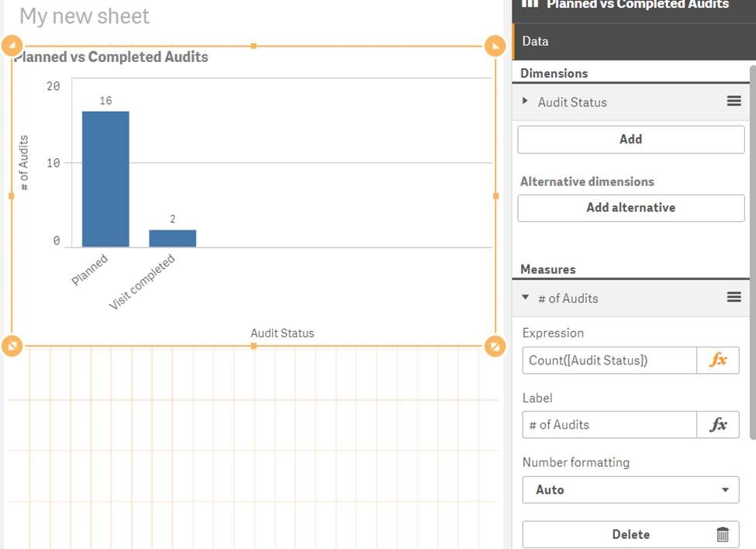The image size is (756, 549).
Task: Select the Visit completed bar in the chart
Action: coord(172,238)
